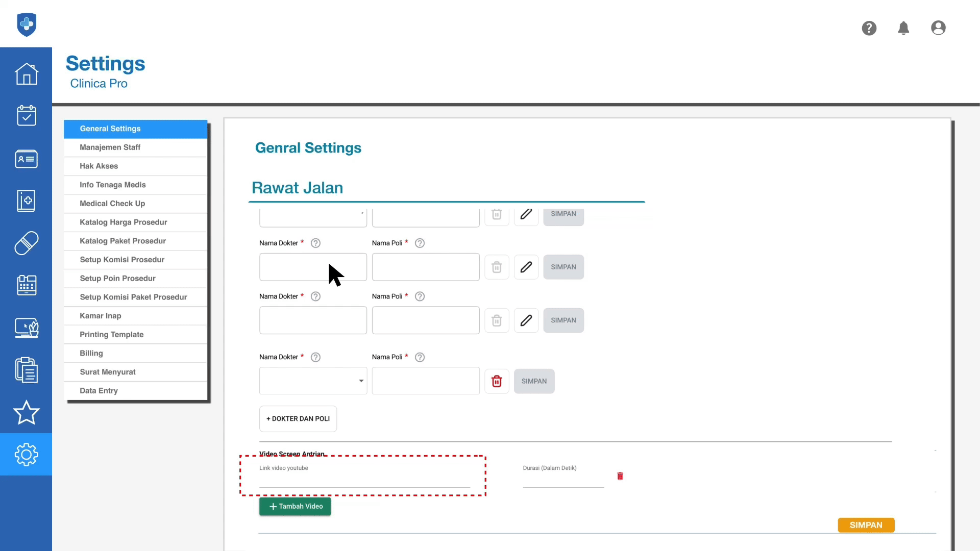The width and height of the screenshot is (980, 551).
Task: Click the small red delete video icon
Action: point(620,476)
